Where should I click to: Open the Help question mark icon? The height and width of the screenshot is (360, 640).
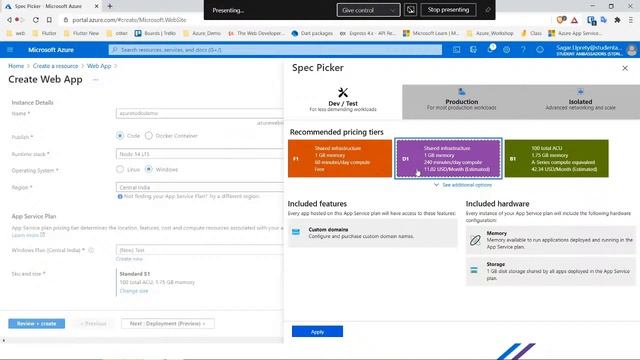[523, 50]
